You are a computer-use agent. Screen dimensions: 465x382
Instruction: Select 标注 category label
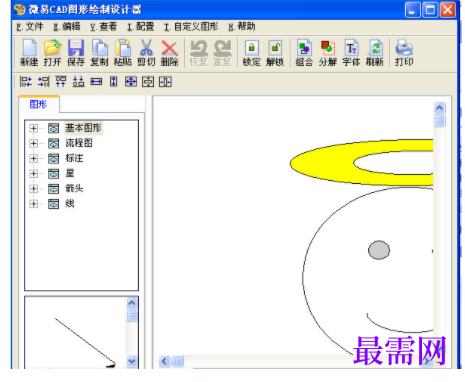click(x=74, y=158)
